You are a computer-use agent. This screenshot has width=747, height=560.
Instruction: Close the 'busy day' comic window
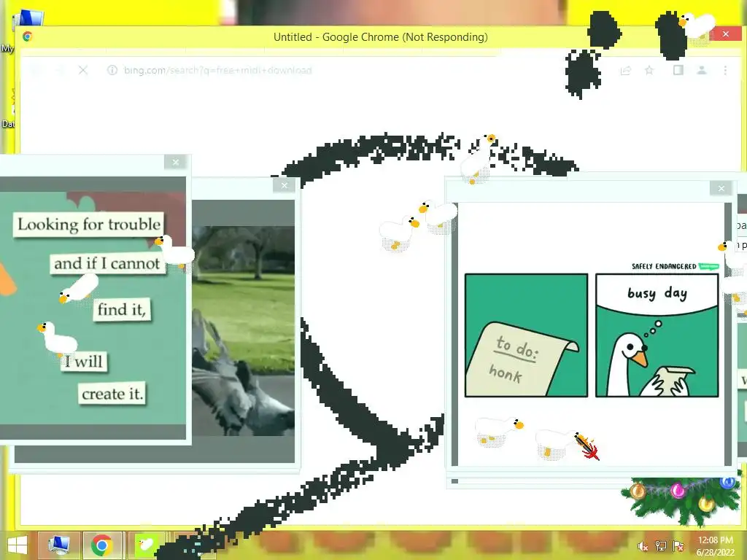(x=721, y=189)
